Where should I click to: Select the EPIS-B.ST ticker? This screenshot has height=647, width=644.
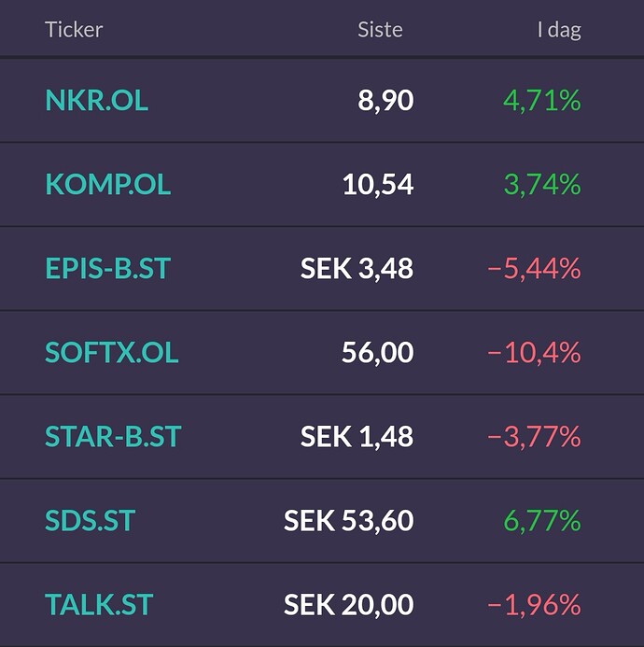pyautogui.click(x=107, y=268)
